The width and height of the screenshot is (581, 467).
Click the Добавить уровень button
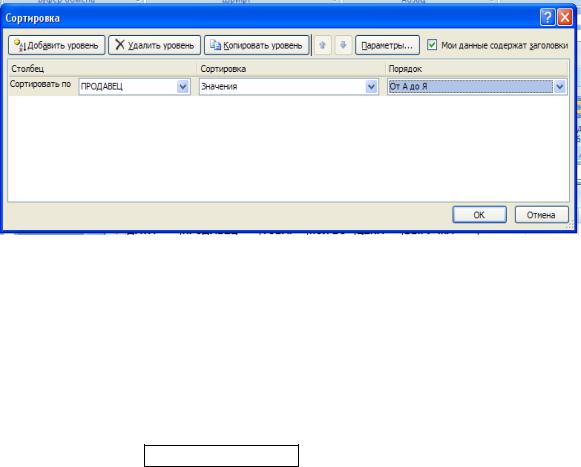[57, 45]
